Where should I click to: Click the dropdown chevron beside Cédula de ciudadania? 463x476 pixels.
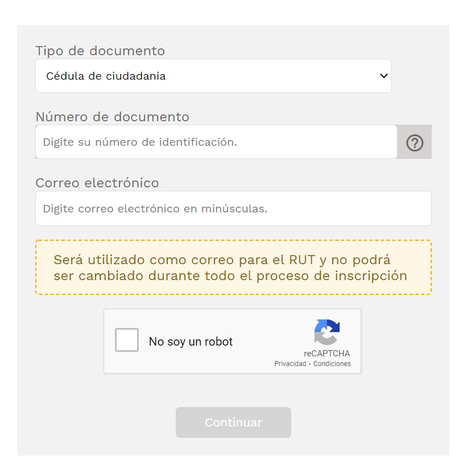coord(384,75)
